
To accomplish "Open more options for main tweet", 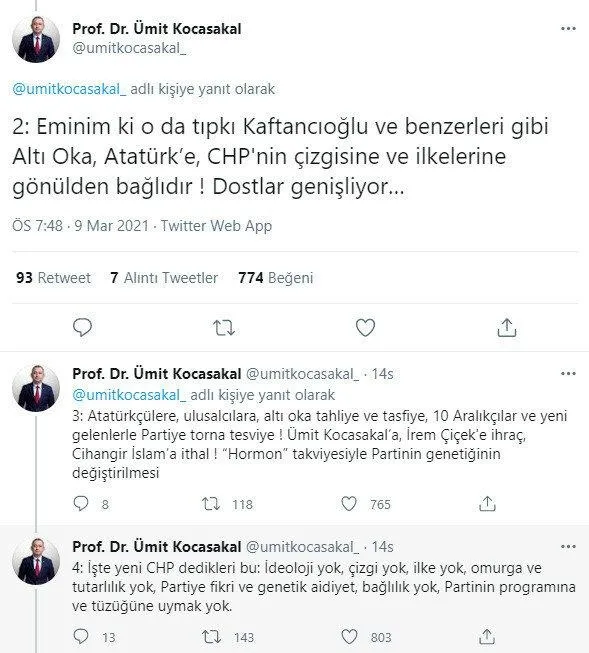I will 568,29.
